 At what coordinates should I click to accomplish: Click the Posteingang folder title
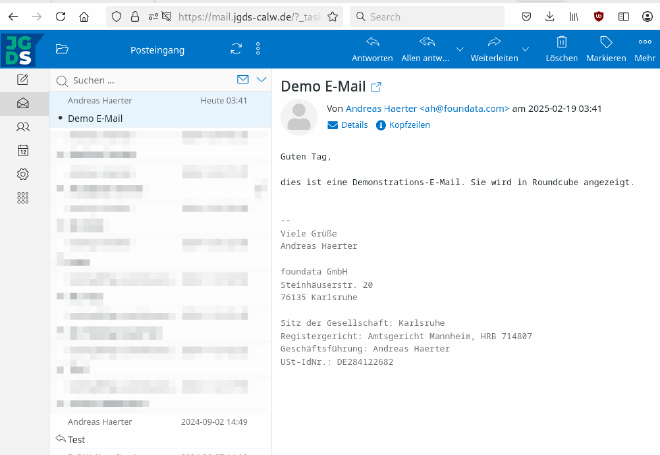click(157, 50)
